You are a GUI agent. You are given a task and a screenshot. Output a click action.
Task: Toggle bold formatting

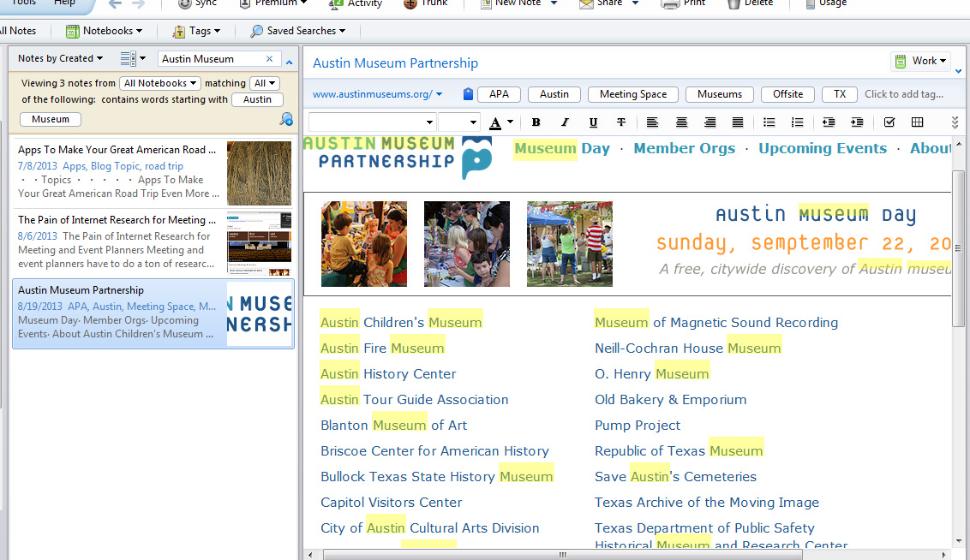536,122
